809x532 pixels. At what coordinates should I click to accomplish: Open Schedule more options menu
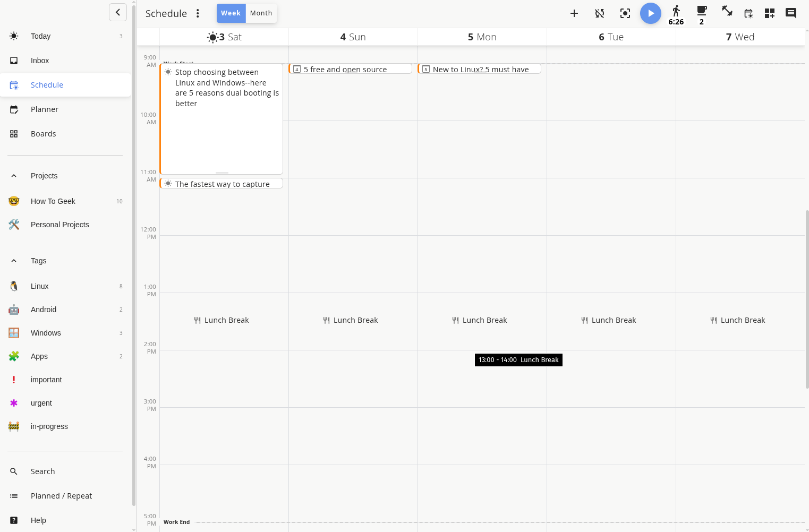(198, 13)
